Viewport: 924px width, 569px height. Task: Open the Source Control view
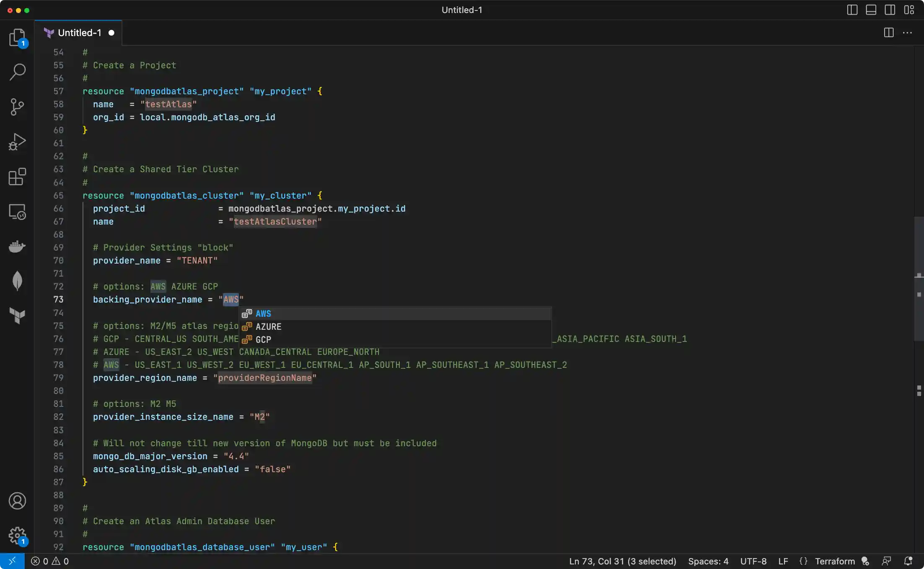point(17,107)
